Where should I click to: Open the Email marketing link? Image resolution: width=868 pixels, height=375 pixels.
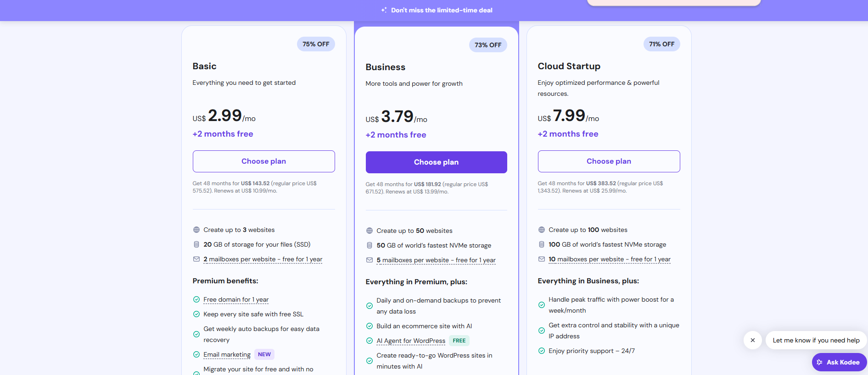227,354
